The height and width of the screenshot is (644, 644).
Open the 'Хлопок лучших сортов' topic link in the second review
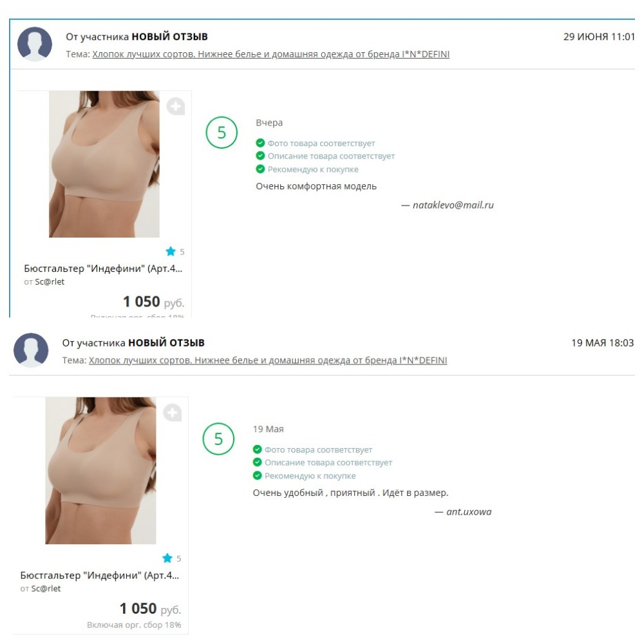[268, 360]
